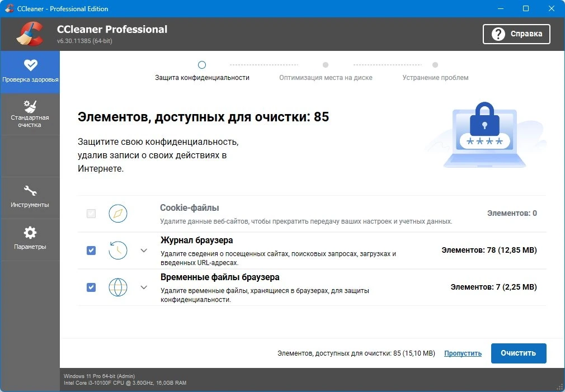
Task: Click the version text v6.30.11385 (64-bit)
Action: (x=84, y=41)
